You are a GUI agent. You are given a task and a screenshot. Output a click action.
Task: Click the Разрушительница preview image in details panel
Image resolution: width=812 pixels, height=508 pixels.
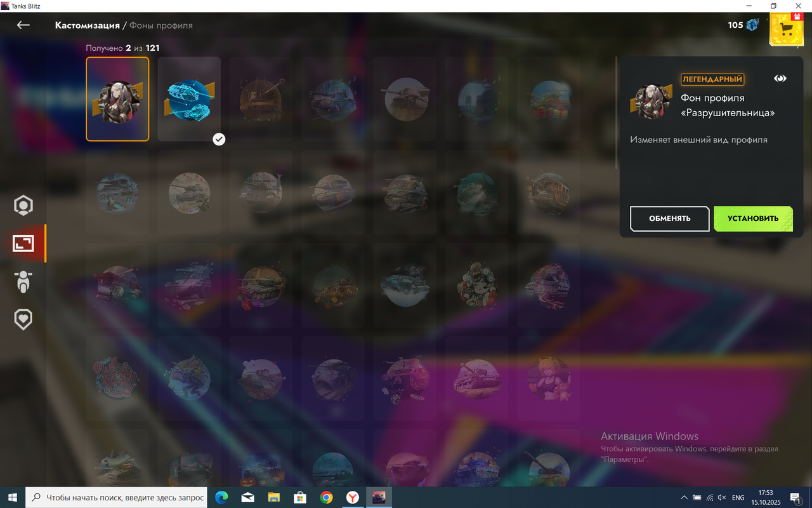pos(651,102)
